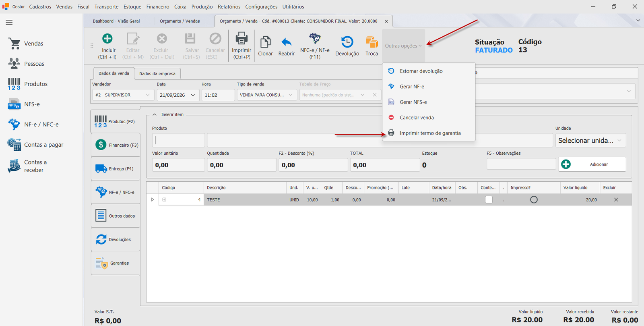
Task: Open the Relatórios menu in menu bar
Action: pyautogui.click(x=229, y=7)
